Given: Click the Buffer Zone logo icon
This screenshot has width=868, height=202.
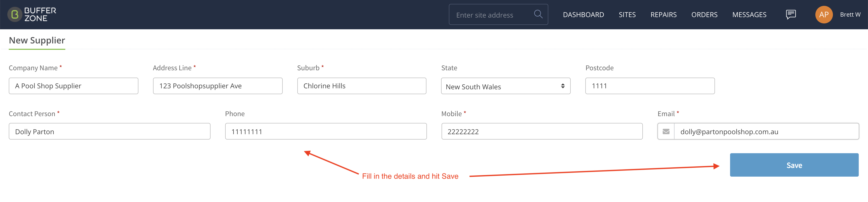Looking at the screenshot, I should [x=15, y=14].
